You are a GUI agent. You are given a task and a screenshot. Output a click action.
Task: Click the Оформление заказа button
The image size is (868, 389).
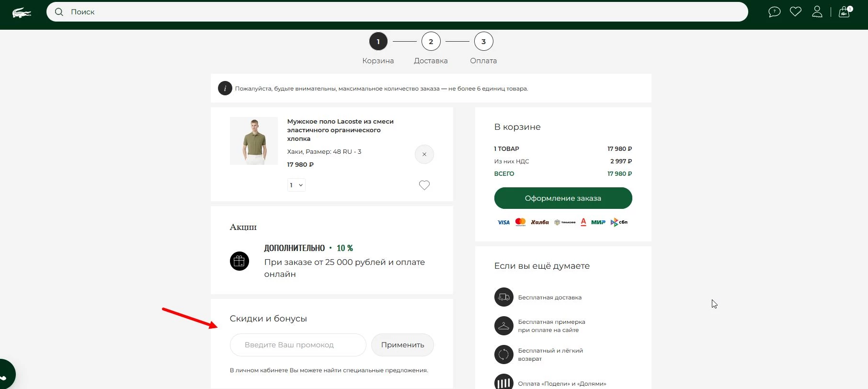[x=563, y=198]
